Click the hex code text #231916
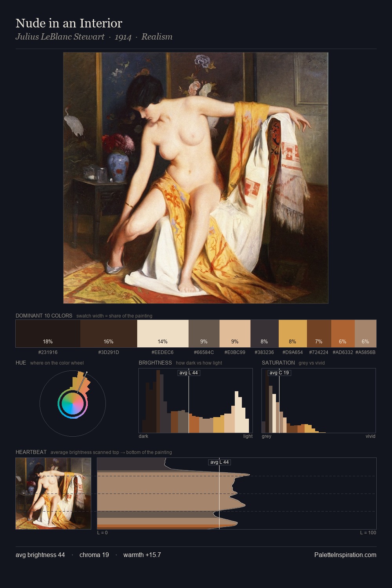This screenshot has height=588, width=392. point(48,352)
